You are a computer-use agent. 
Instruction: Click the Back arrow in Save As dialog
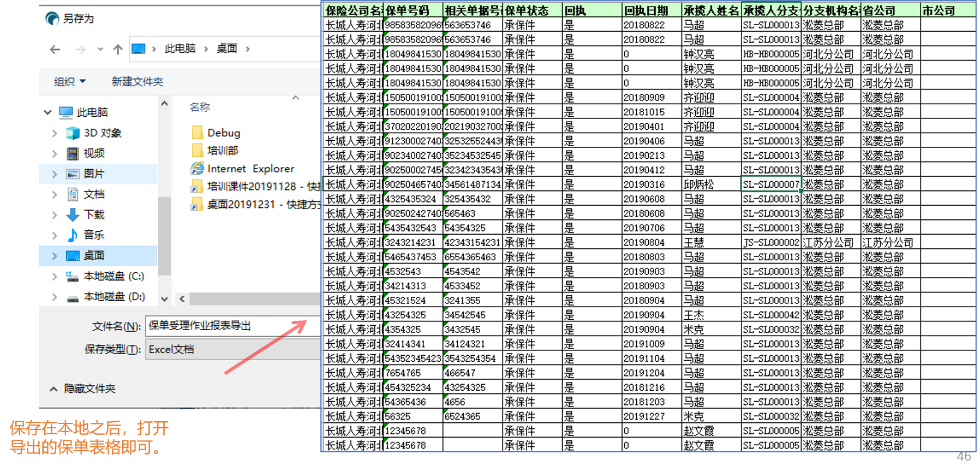[55, 50]
